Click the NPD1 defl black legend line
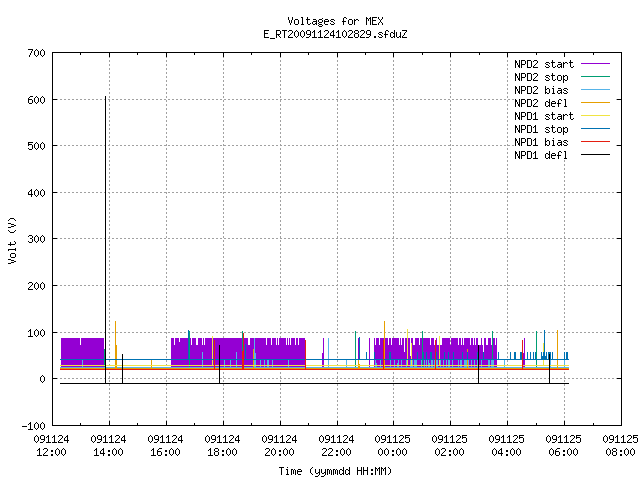This screenshot has width=640, height=480. (x=595, y=155)
